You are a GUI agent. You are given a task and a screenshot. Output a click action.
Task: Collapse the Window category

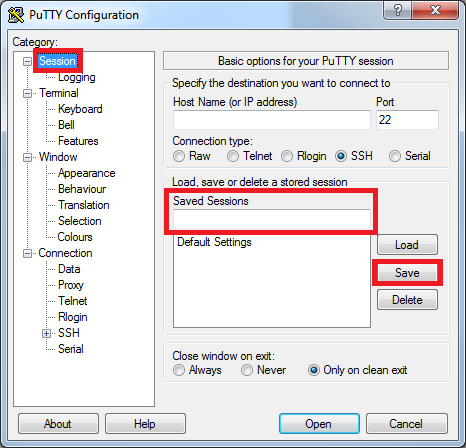27,157
